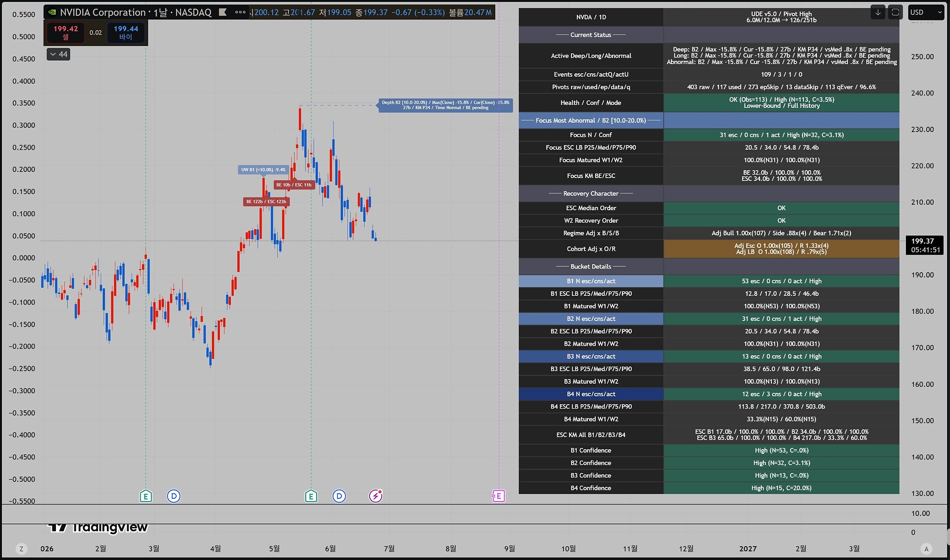The height and width of the screenshot is (560, 950).
Task: Click the 'ESC KM All B1/B2/B3/B4' row label
Action: point(591,435)
